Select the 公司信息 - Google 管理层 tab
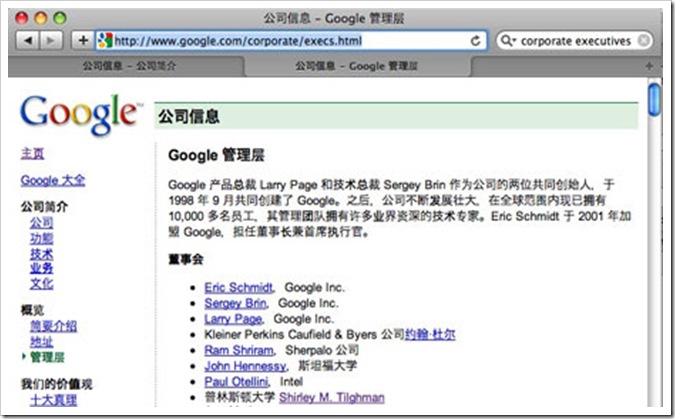 click(x=356, y=66)
